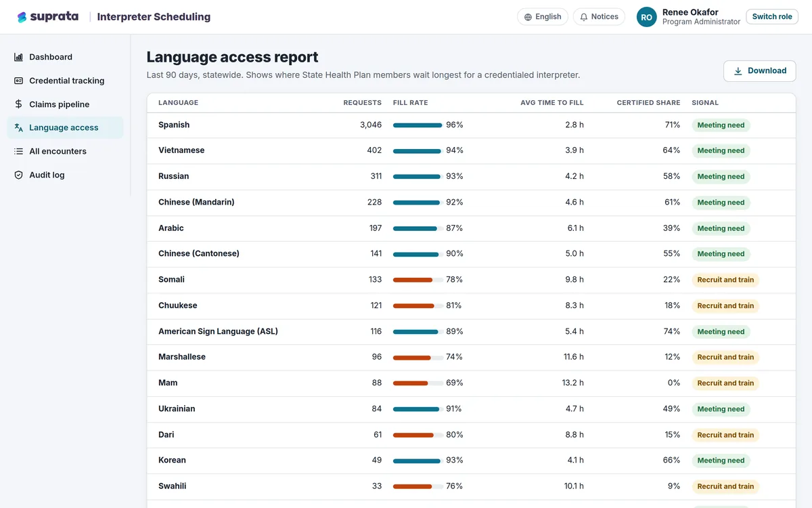Viewport: 812px width, 508px height.
Task: Sort by the Requests column header
Action: tap(362, 103)
